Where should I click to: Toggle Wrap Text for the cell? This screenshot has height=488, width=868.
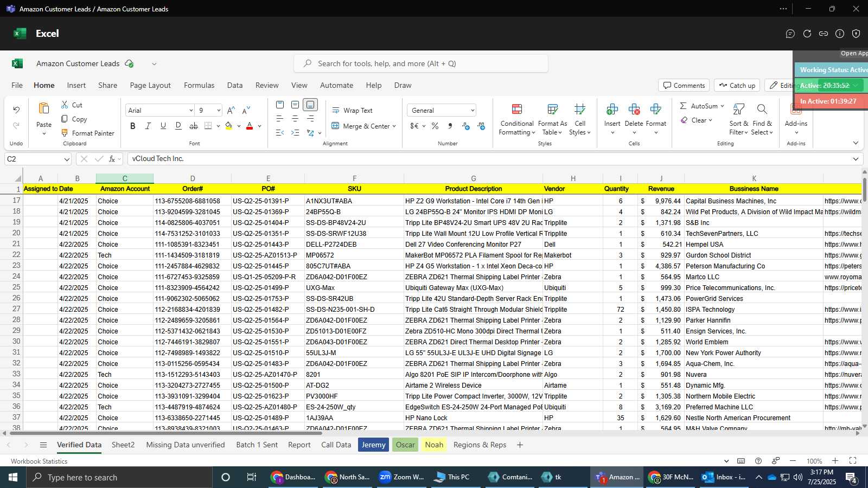point(352,110)
